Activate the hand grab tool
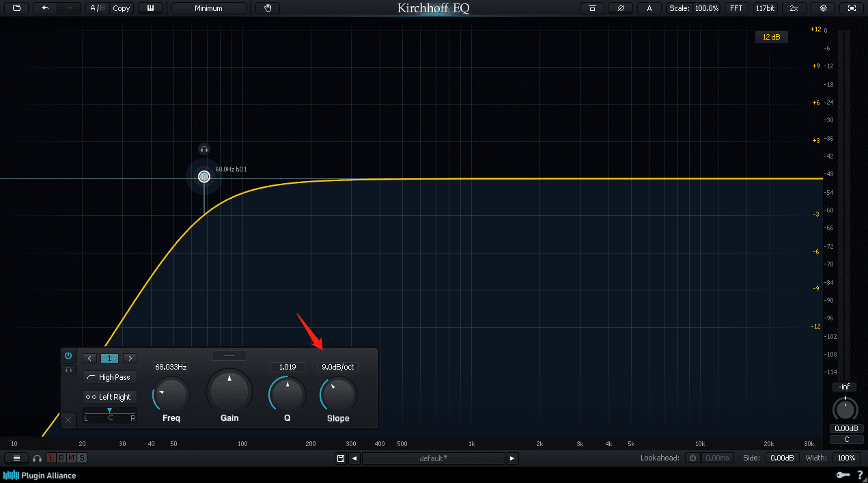This screenshot has height=483, width=868. click(x=268, y=8)
